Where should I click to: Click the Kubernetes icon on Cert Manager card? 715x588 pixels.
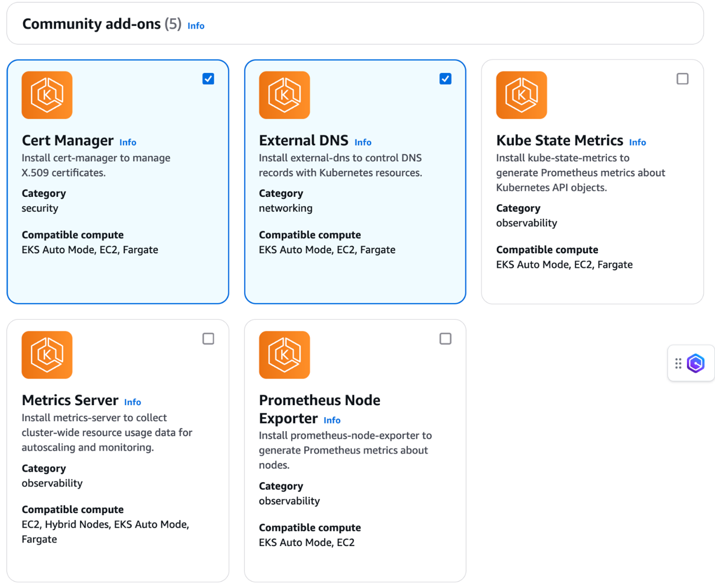(x=46, y=95)
